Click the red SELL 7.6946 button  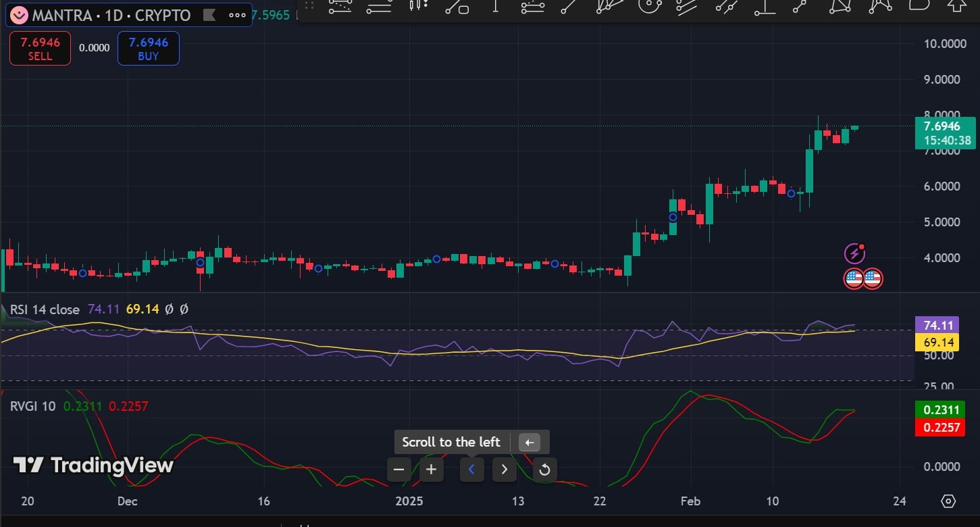point(40,49)
